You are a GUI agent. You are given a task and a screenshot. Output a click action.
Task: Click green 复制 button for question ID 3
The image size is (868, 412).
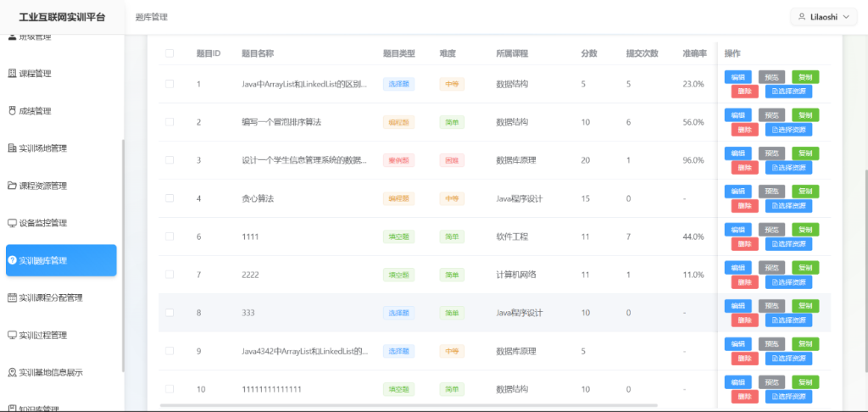pyautogui.click(x=805, y=153)
